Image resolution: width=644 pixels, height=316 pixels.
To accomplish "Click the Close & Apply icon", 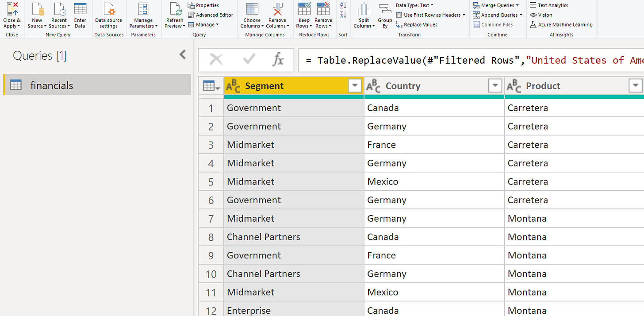I will pos(12,9).
